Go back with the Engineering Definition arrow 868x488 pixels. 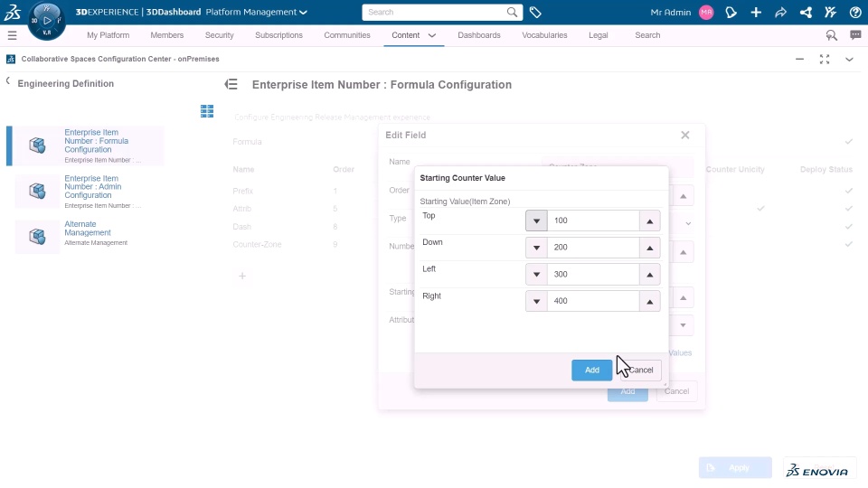point(8,80)
